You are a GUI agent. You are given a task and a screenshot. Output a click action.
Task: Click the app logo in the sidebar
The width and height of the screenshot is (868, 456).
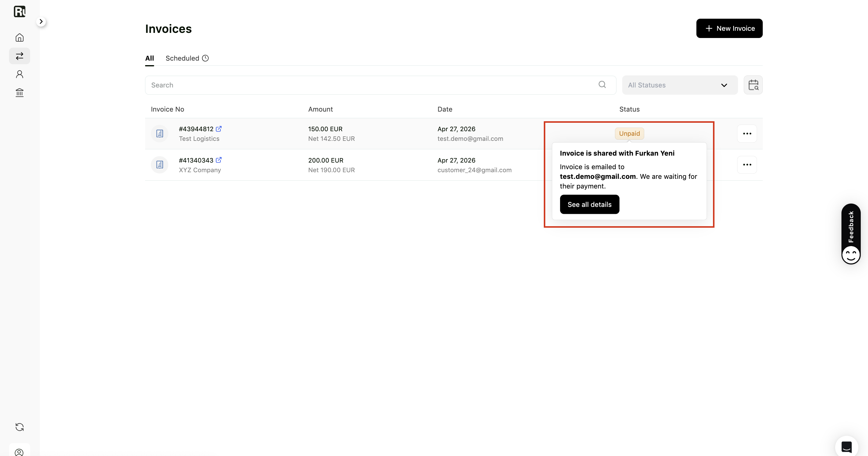pyautogui.click(x=20, y=11)
